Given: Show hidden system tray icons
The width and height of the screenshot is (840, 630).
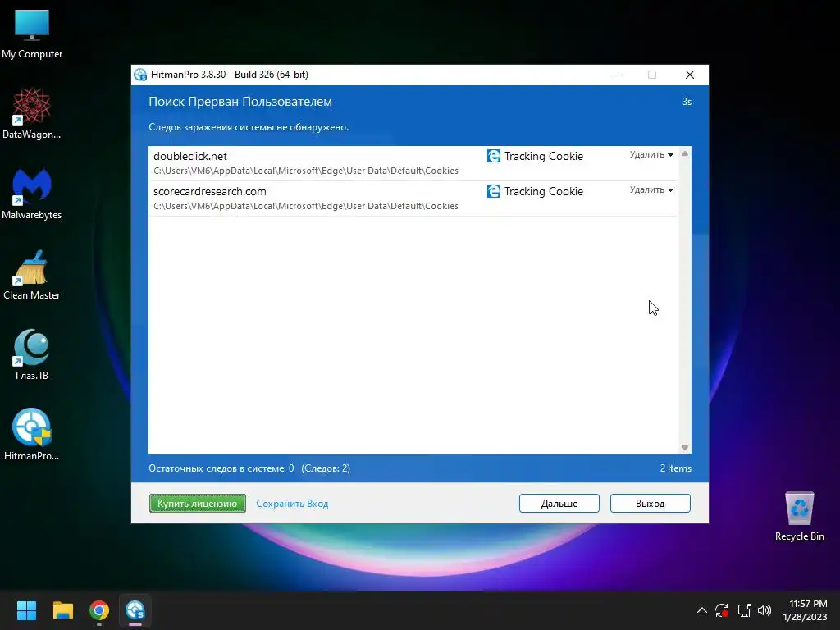Looking at the screenshot, I should (702, 610).
